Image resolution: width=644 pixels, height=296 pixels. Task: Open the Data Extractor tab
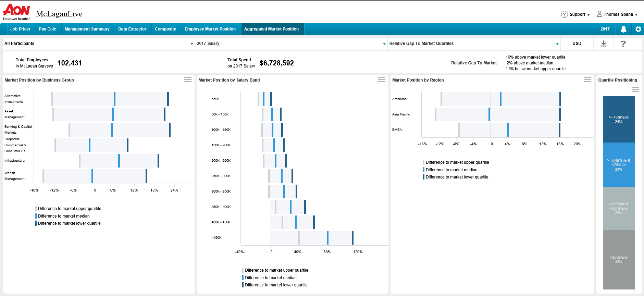(132, 29)
